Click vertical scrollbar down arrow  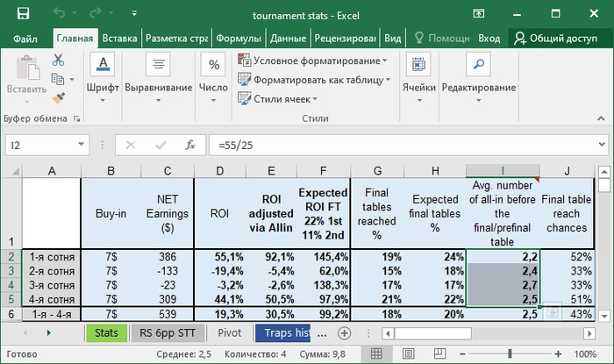(604, 316)
